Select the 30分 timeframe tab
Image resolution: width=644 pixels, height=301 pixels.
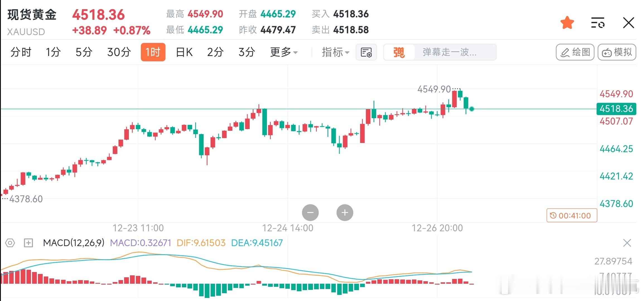tap(119, 52)
